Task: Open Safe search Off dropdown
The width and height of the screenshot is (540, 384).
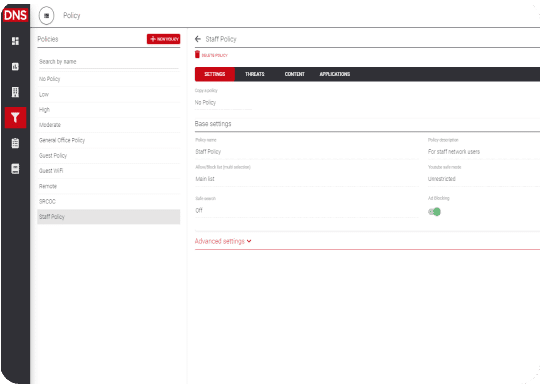Action: pos(307,210)
